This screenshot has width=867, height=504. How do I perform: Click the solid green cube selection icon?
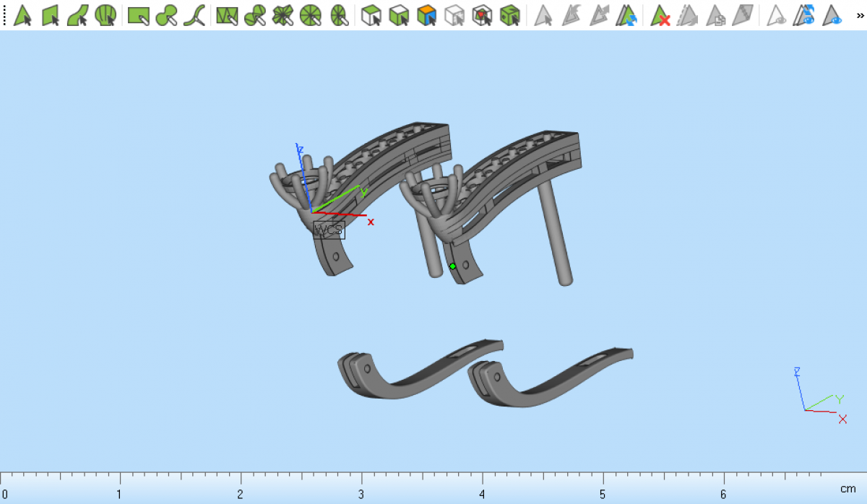click(510, 14)
